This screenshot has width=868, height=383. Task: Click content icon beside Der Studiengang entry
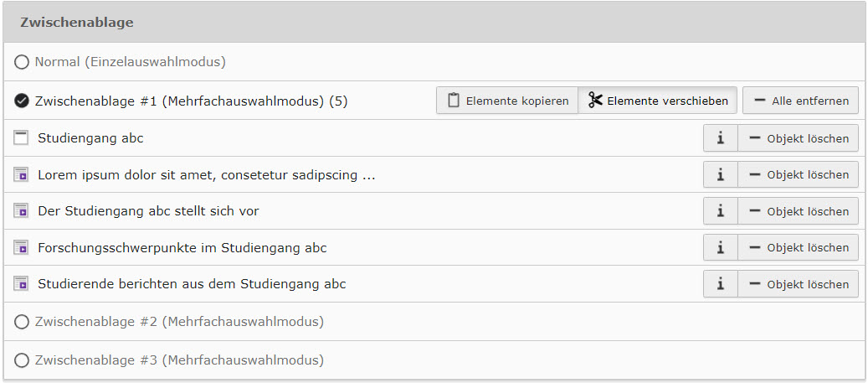pyautogui.click(x=22, y=211)
